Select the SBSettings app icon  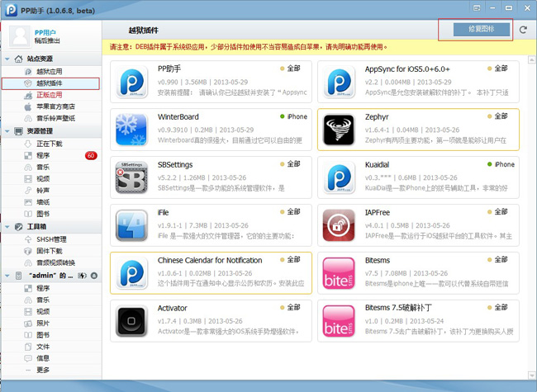[131, 177]
